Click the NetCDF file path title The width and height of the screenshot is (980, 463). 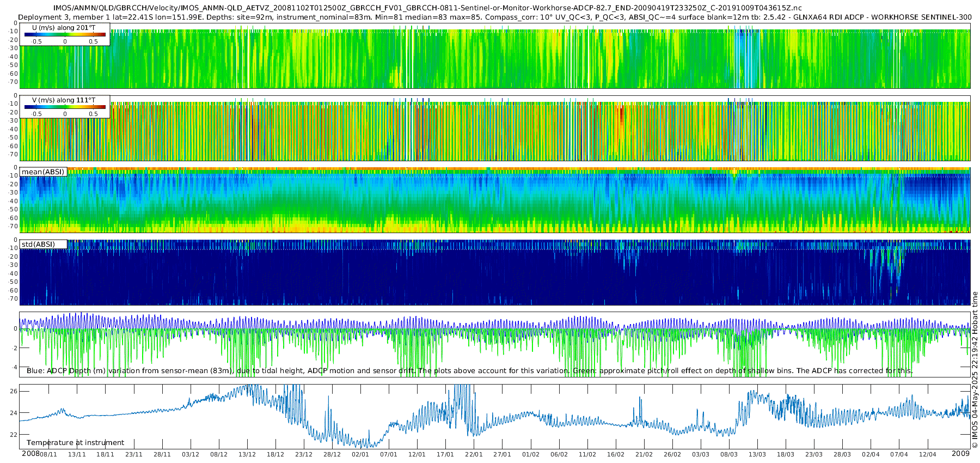427,8
